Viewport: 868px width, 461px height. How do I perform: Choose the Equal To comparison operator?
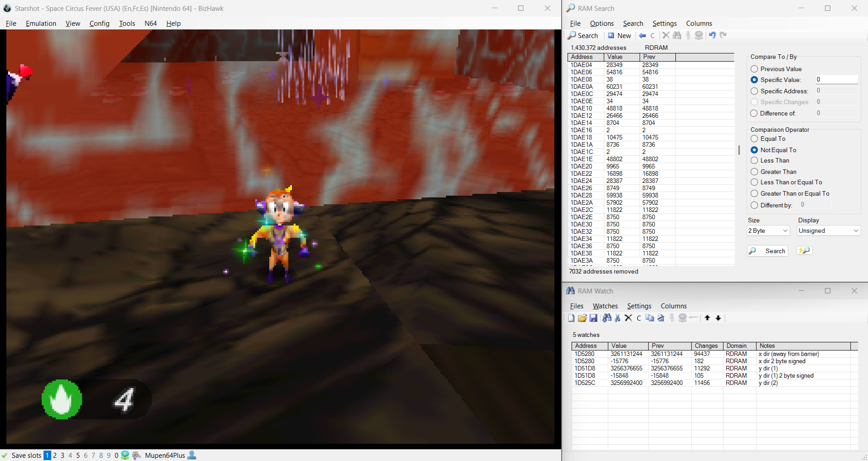coord(754,139)
